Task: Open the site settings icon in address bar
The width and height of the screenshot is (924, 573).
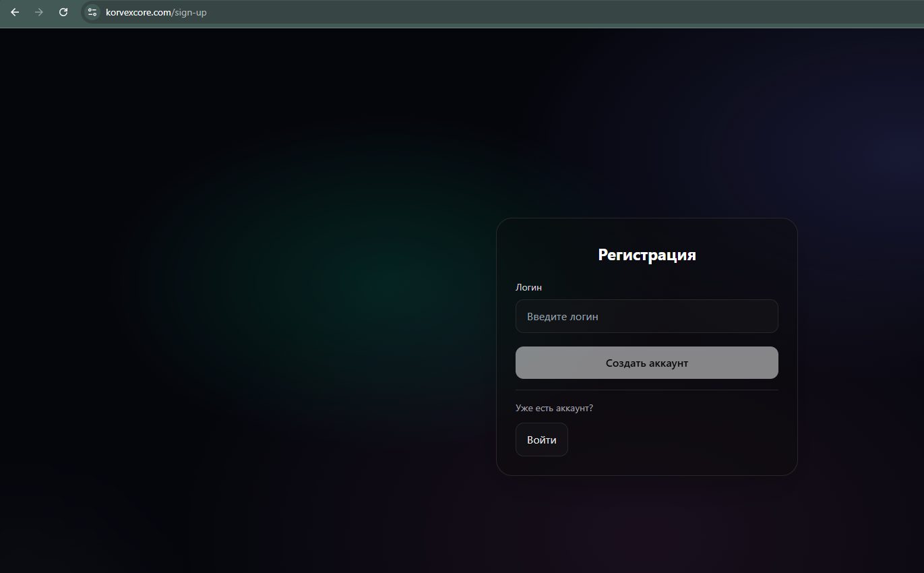Action: pos(91,12)
